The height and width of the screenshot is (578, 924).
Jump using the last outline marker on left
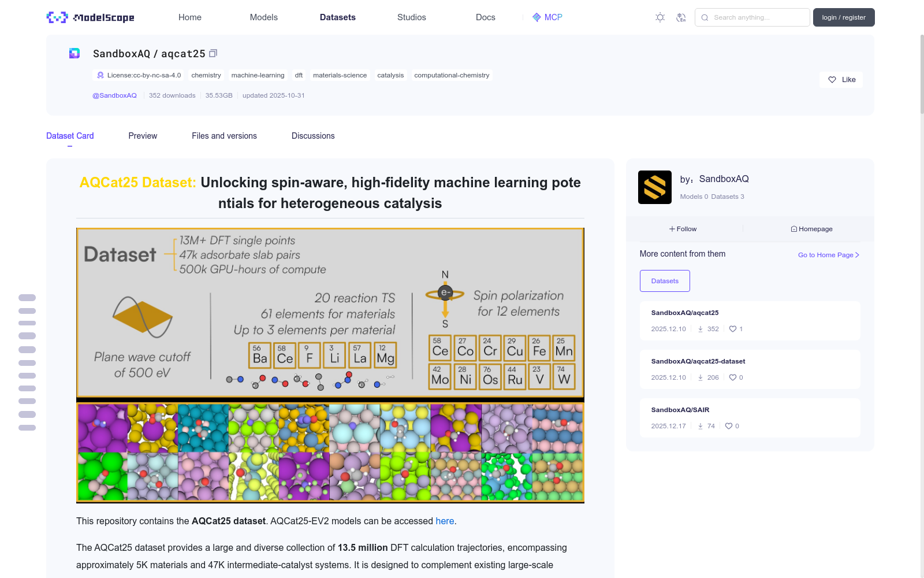(27, 428)
